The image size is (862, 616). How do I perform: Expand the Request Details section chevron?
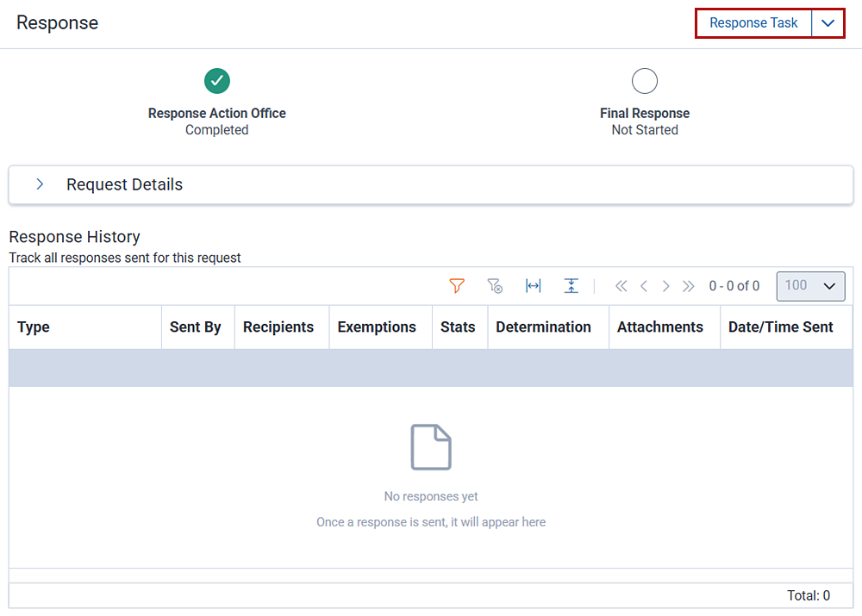40,184
